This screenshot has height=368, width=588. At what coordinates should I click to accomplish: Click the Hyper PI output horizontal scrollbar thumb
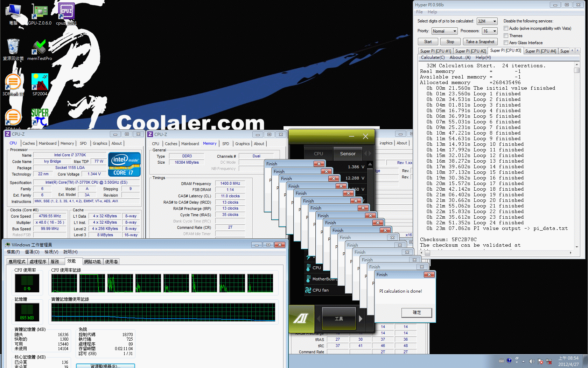pos(427,253)
